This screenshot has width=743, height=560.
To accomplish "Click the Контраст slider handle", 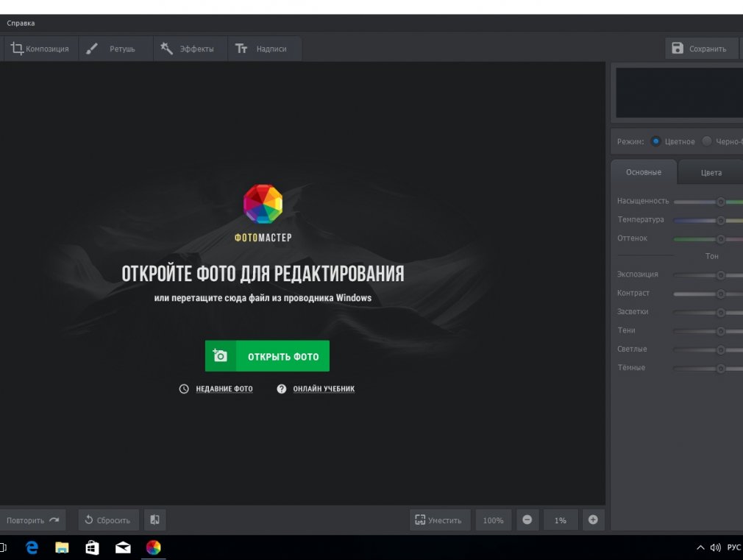I will click(720, 294).
